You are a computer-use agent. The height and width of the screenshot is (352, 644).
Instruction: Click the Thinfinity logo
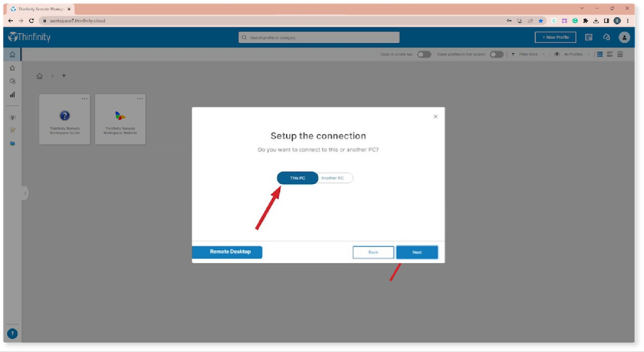[29, 37]
